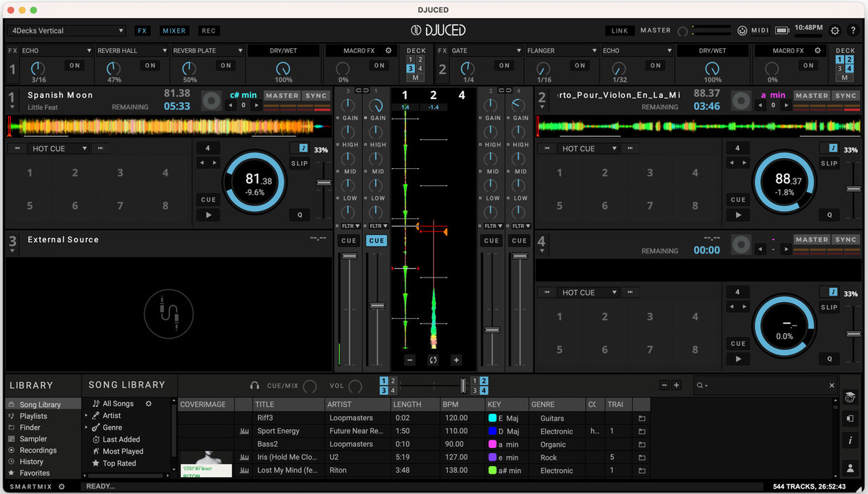868x494 pixels.
Task: Show track info panel icon
Action: coord(850,441)
